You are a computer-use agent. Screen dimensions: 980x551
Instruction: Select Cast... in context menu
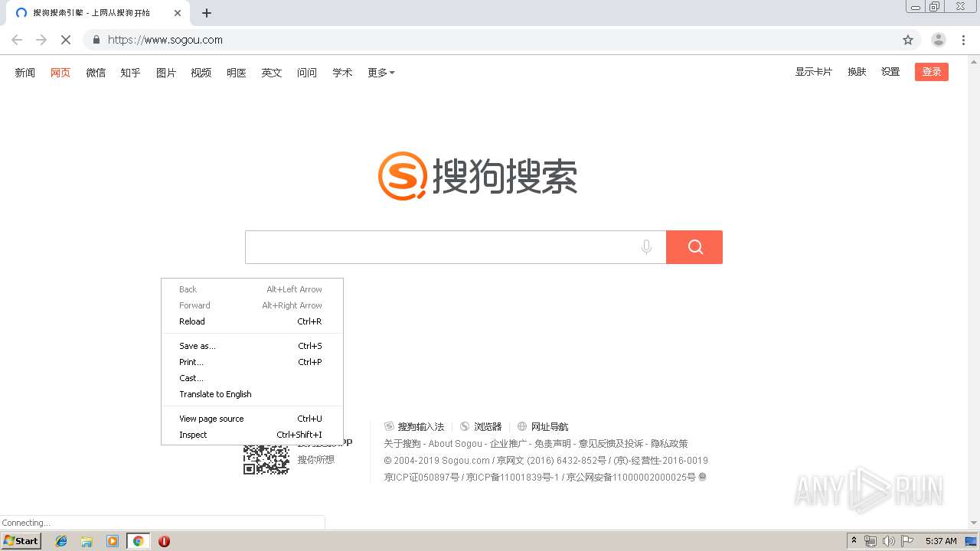pos(252,378)
